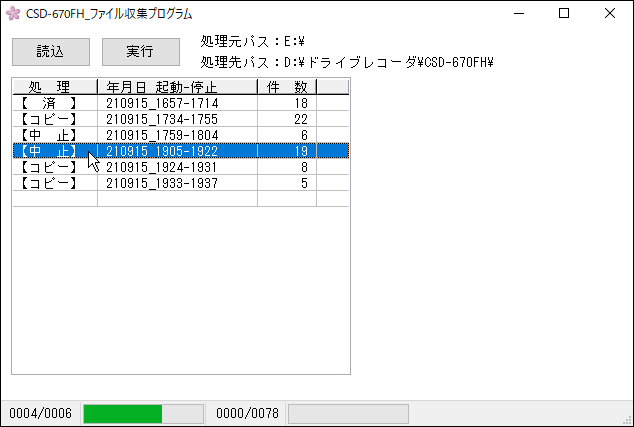Image resolution: width=634 pixels, height=427 pixels.
Task: Click the 処理元パス：E:¥ label
Action: [252, 41]
